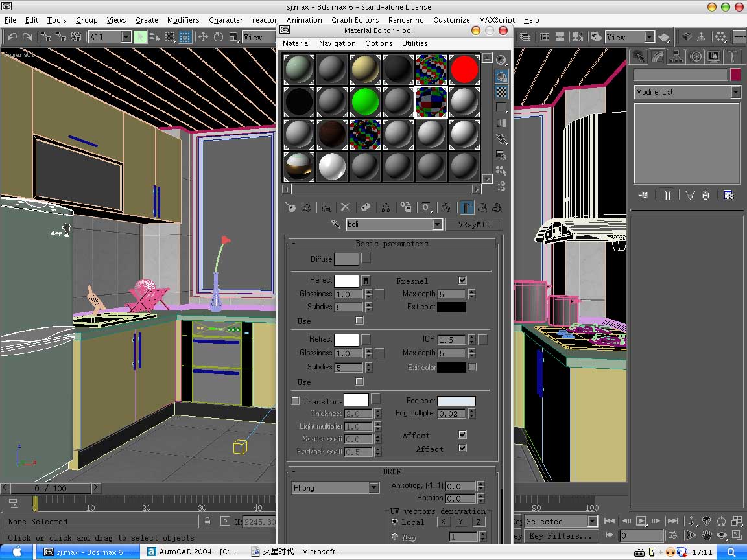Viewport: 747px width, 560px height.
Task: Open the Utilities hammer panel tab
Action: click(732, 56)
